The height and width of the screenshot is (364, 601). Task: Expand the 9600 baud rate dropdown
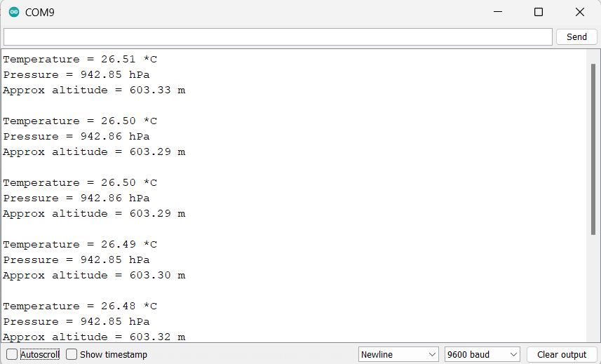coord(482,354)
